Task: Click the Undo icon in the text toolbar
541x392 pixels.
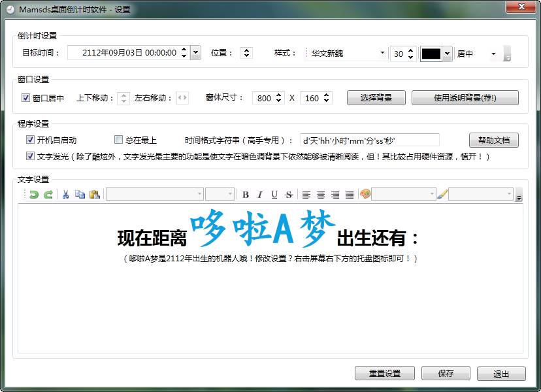Action: point(33,194)
